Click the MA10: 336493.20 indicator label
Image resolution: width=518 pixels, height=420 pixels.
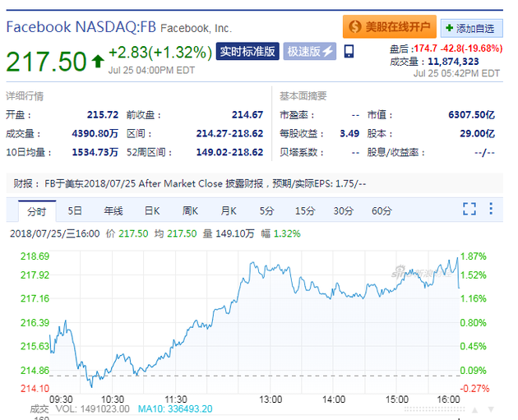pyautogui.click(x=175, y=408)
